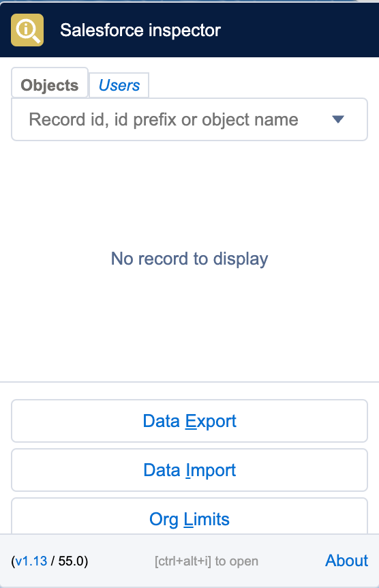Click the underlined L in Org Limits

click(188, 519)
